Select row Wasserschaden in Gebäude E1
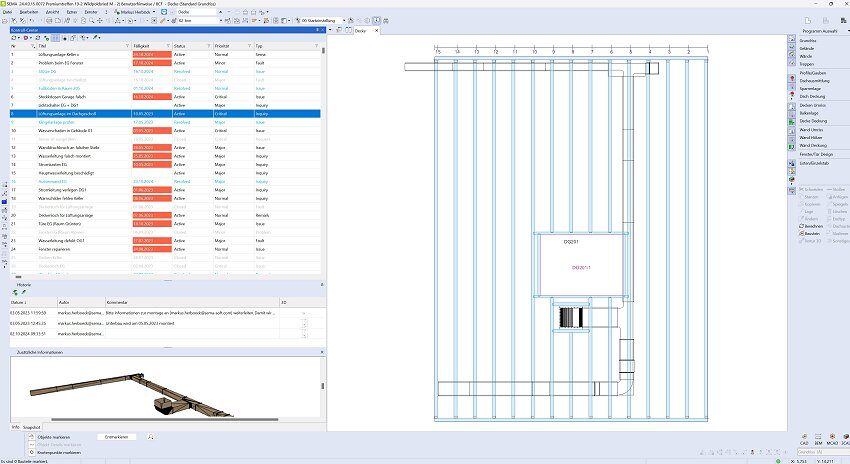850x464 pixels. click(165, 131)
